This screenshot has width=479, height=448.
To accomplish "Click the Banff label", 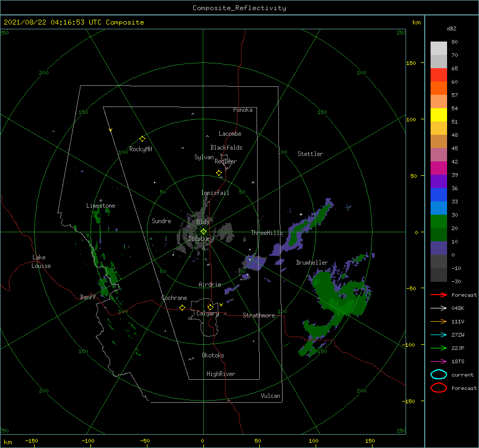I will pos(88,297).
